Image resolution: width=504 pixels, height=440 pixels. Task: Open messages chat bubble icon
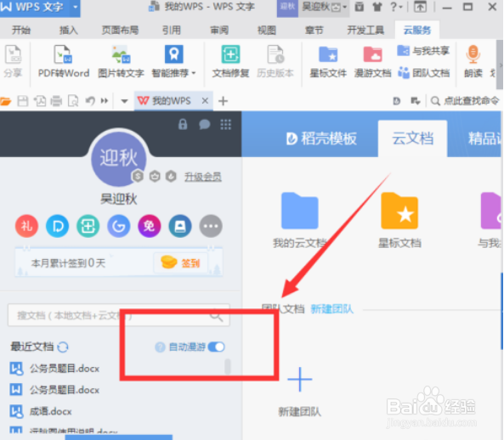205,124
